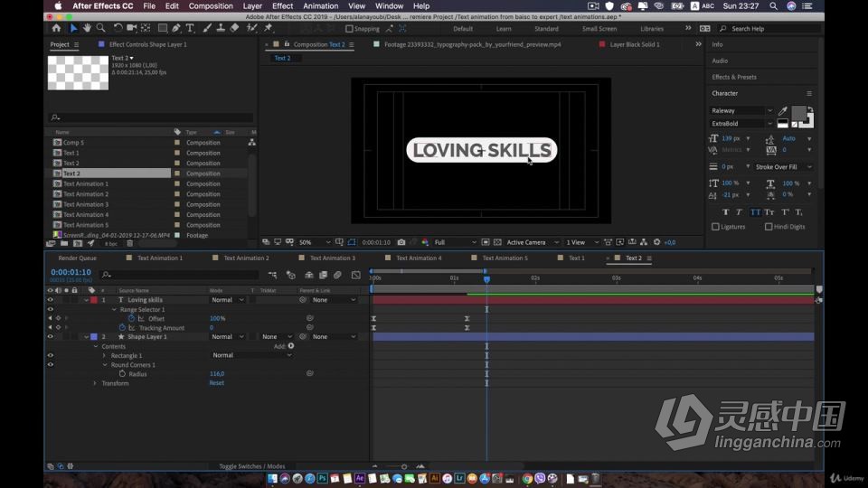The width and height of the screenshot is (868, 488).
Task: Select the Eraser tool
Action: click(235, 28)
